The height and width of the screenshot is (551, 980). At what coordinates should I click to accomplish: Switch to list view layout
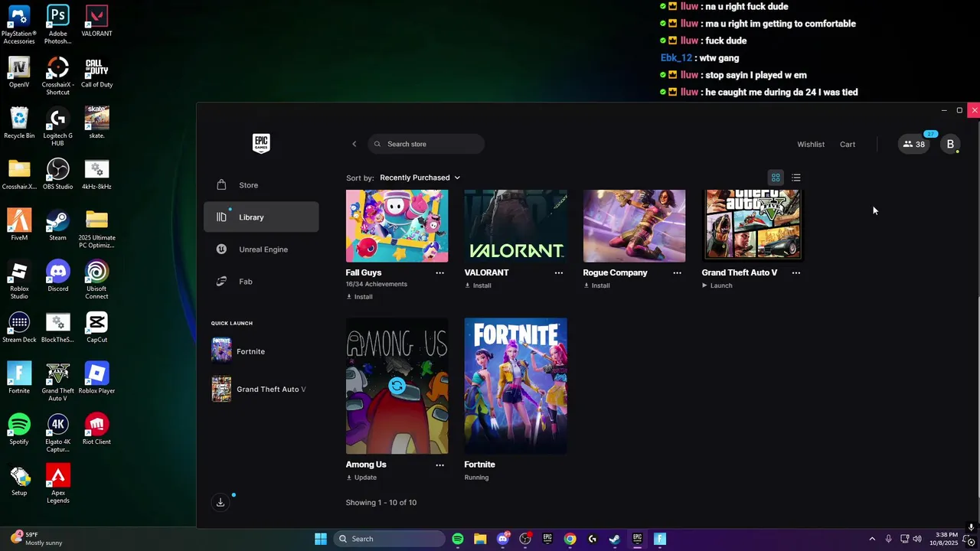(796, 178)
